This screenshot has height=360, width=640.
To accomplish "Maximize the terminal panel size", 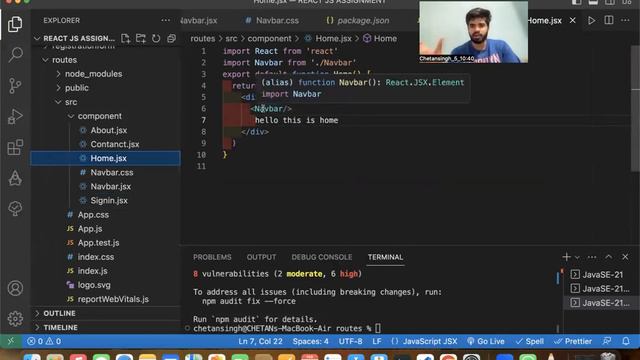I will (x=609, y=257).
